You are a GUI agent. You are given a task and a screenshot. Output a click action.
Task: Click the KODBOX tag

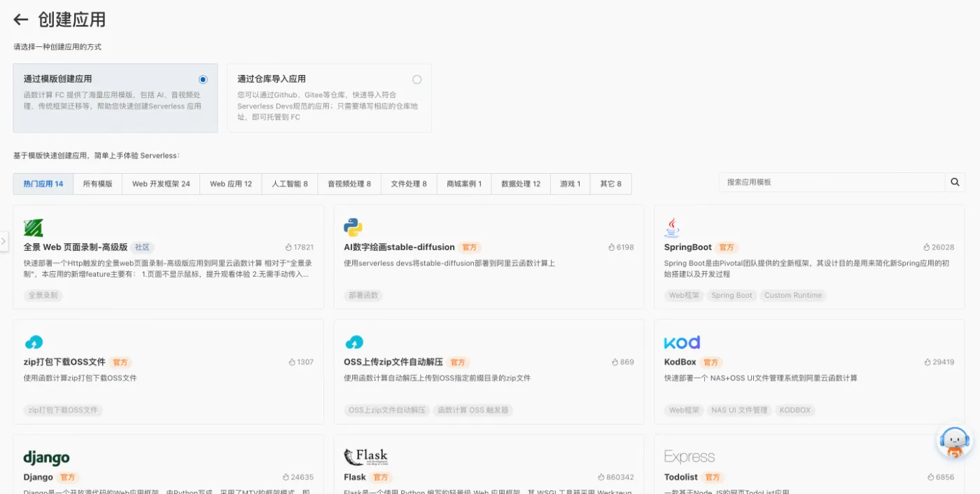[x=795, y=411]
